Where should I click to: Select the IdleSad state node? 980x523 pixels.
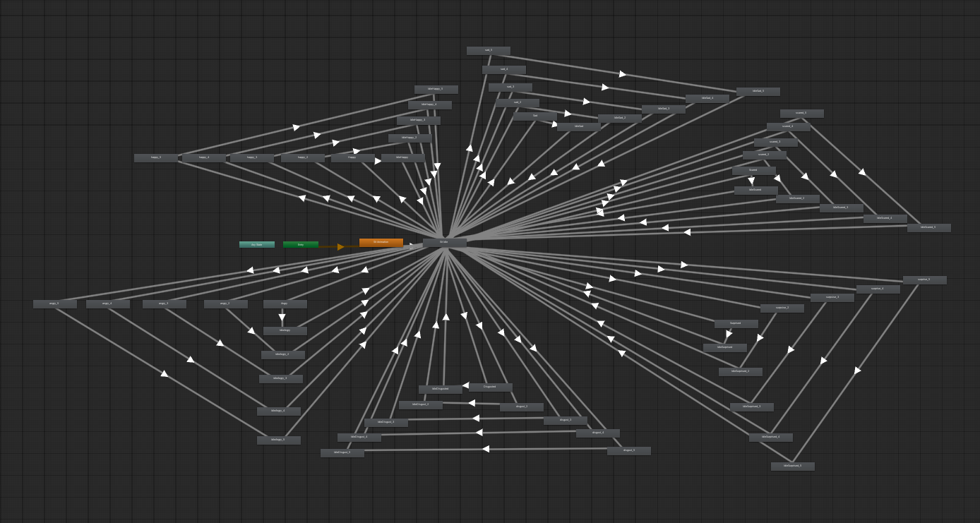[579, 127]
